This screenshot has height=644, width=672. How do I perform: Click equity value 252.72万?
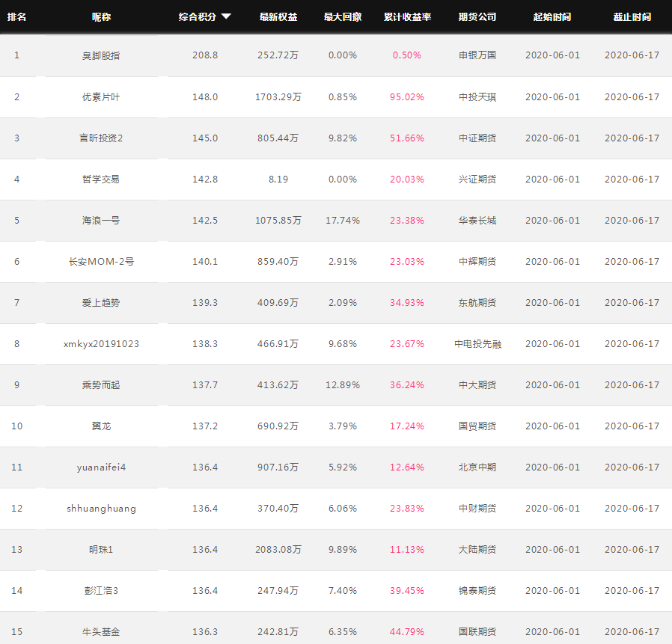[x=278, y=55]
